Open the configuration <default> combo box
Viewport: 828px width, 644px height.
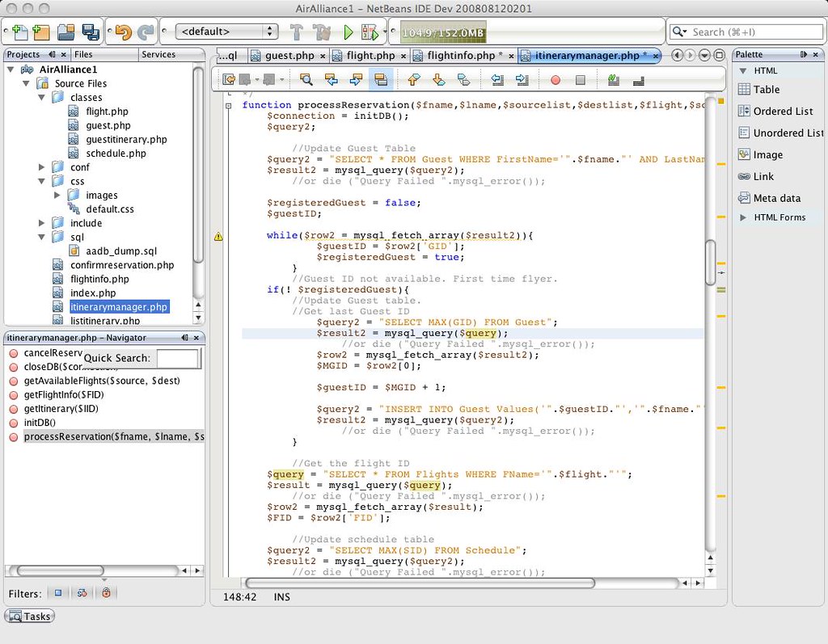coord(226,32)
